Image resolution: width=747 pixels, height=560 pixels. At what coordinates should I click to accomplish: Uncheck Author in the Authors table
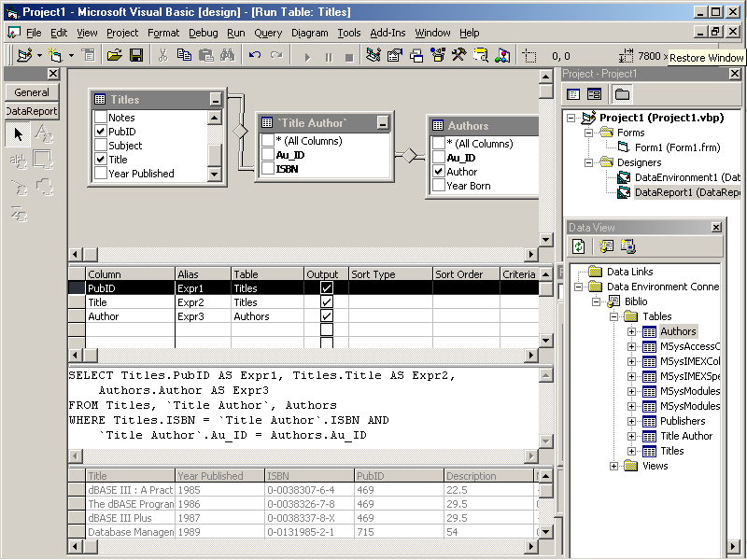pos(438,172)
